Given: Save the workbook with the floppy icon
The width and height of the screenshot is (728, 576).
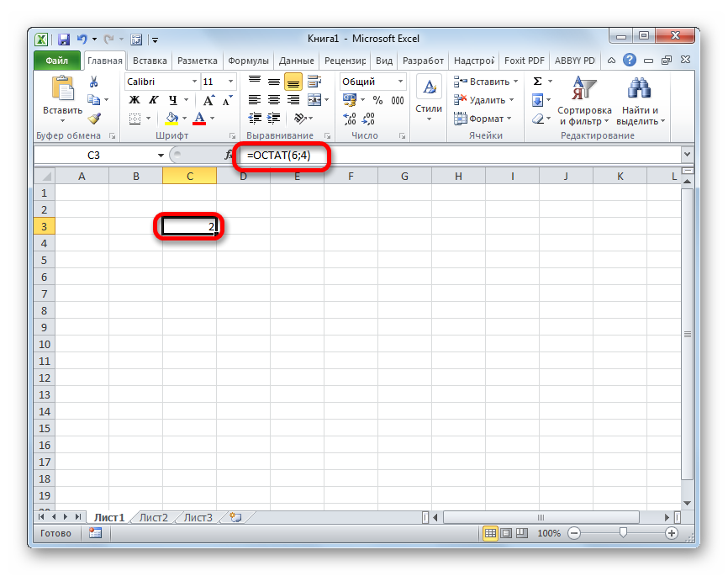Looking at the screenshot, I should coord(64,40).
